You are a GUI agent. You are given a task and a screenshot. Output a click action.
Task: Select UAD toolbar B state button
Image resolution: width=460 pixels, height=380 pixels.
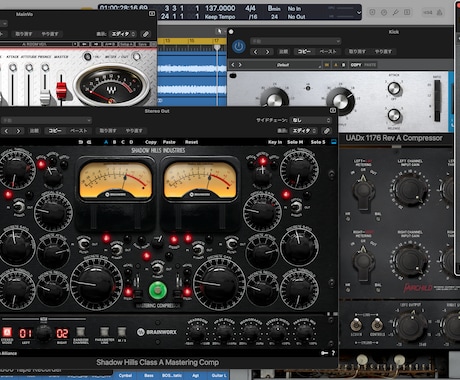(x=344, y=65)
